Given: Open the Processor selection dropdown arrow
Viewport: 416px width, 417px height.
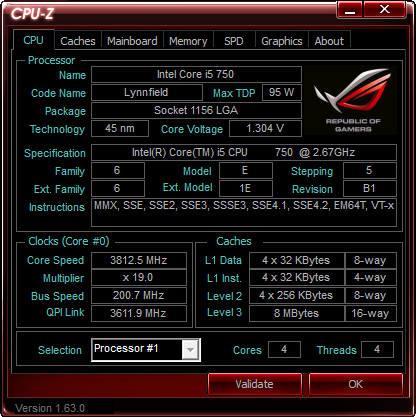Looking at the screenshot, I should (x=190, y=350).
